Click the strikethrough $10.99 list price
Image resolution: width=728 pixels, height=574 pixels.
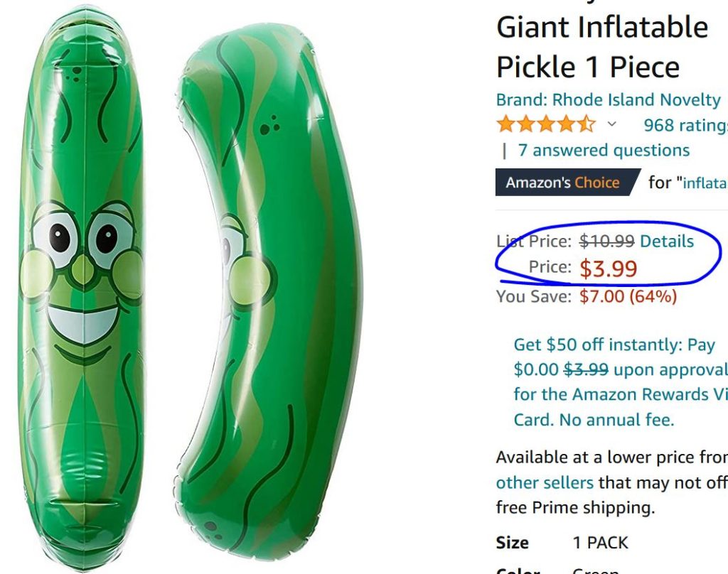(x=606, y=242)
